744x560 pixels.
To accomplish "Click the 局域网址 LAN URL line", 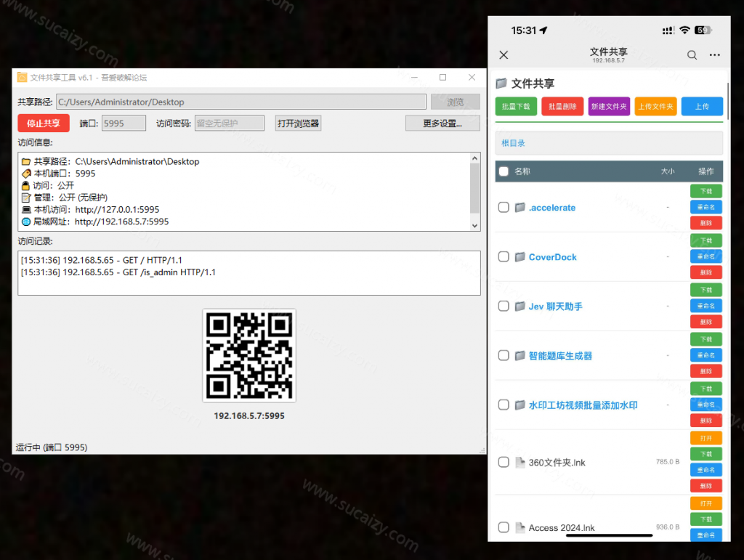I will (95, 222).
